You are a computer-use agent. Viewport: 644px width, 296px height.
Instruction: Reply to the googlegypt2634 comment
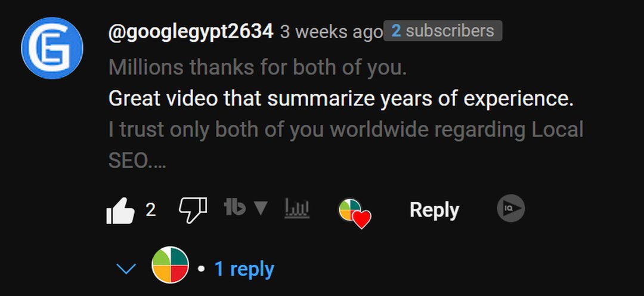tap(434, 209)
